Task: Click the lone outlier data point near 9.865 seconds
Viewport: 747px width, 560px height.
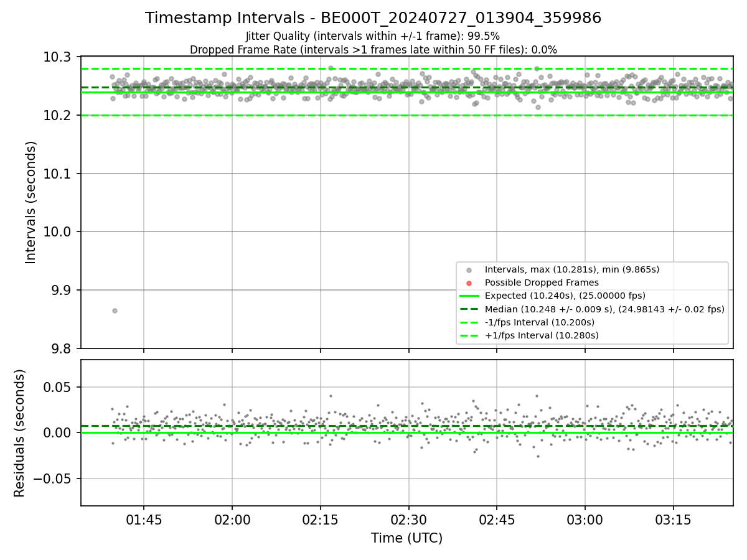Action: pyautogui.click(x=115, y=310)
